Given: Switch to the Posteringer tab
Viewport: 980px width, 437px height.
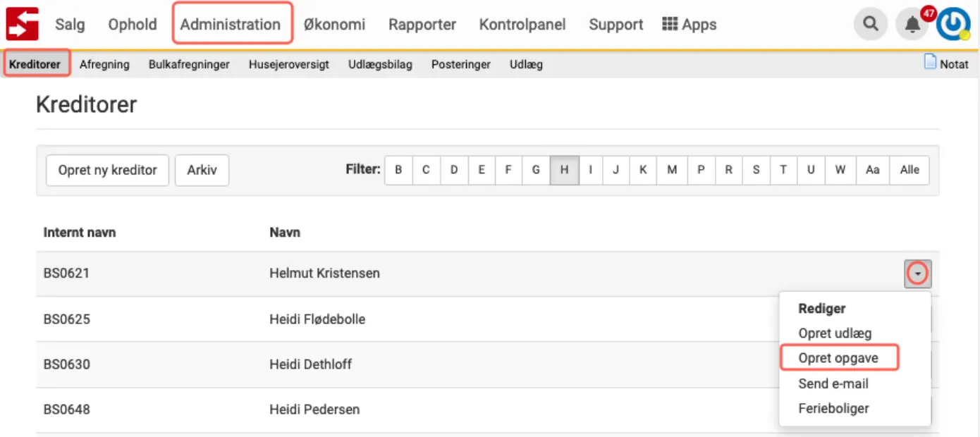Looking at the screenshot, I should 460,64.
